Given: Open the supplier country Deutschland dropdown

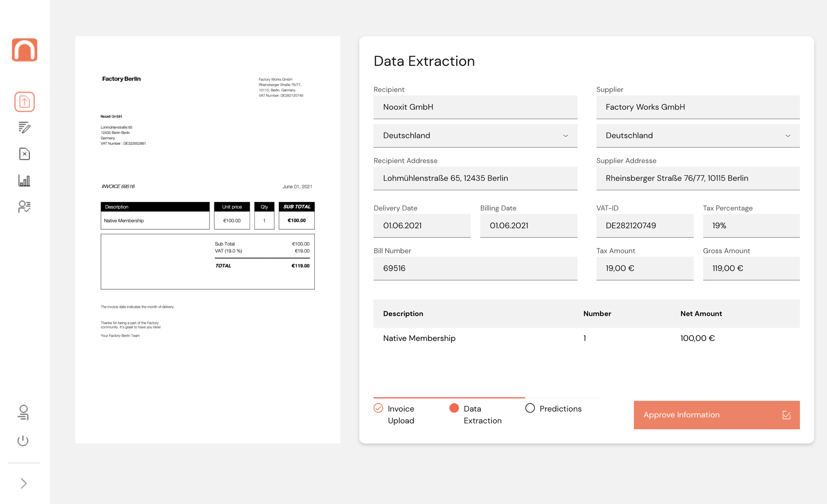Looking at the screenshot, I should tap(698, 136).
